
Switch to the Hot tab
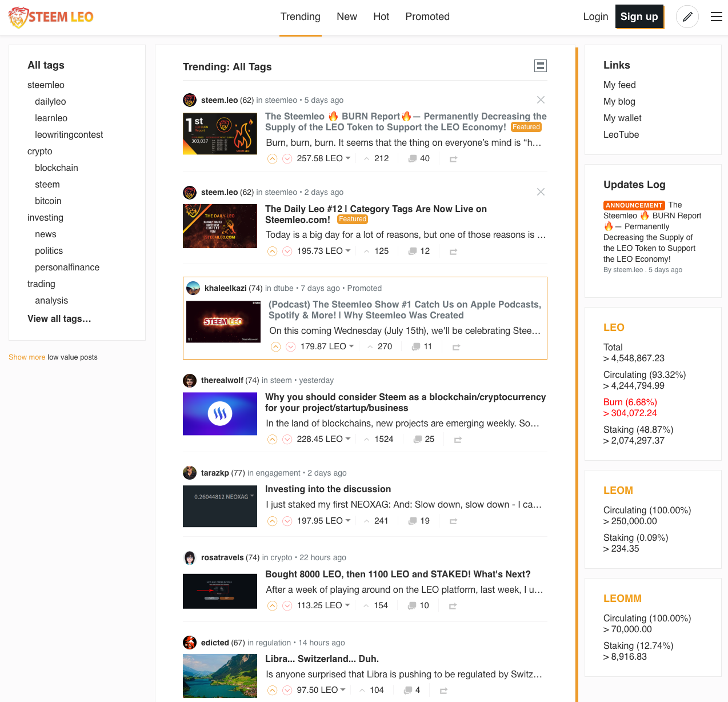pos(381,17)
